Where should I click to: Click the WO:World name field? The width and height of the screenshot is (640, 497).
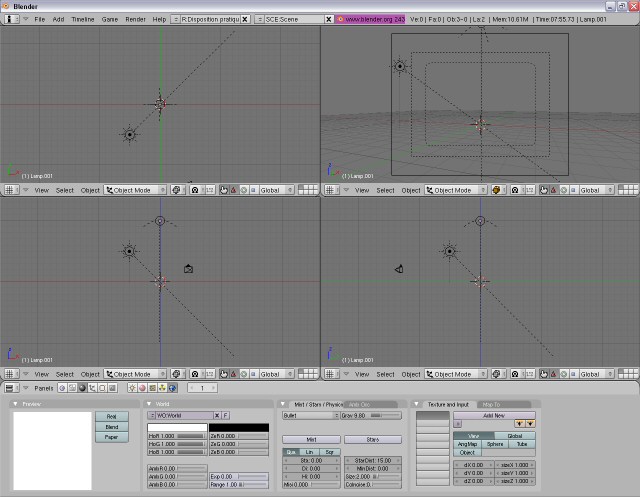182,414
